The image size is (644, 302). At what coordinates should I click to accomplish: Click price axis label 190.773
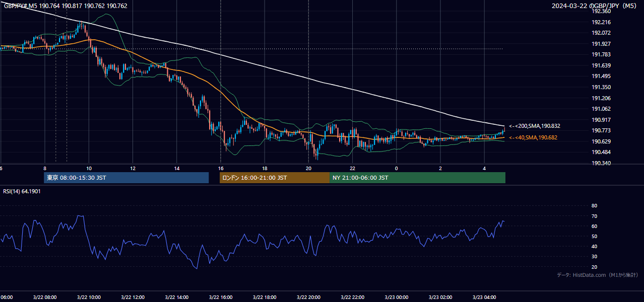coord(601,130)
